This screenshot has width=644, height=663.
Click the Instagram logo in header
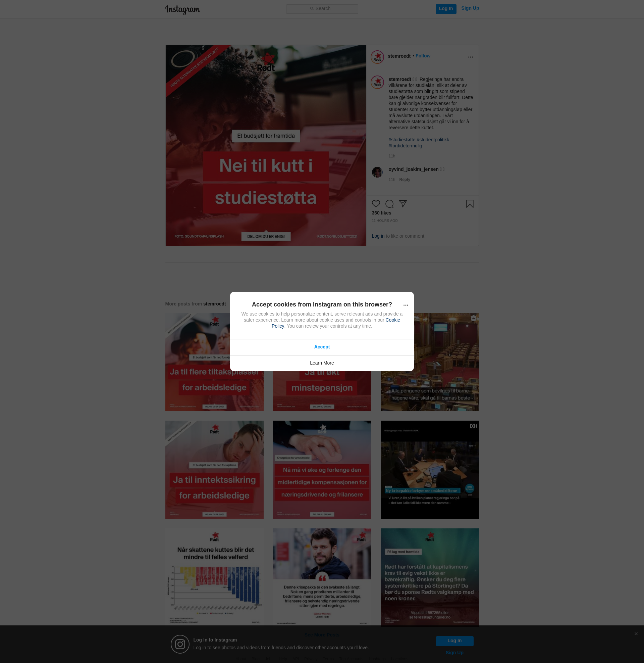tap(182, 9)
